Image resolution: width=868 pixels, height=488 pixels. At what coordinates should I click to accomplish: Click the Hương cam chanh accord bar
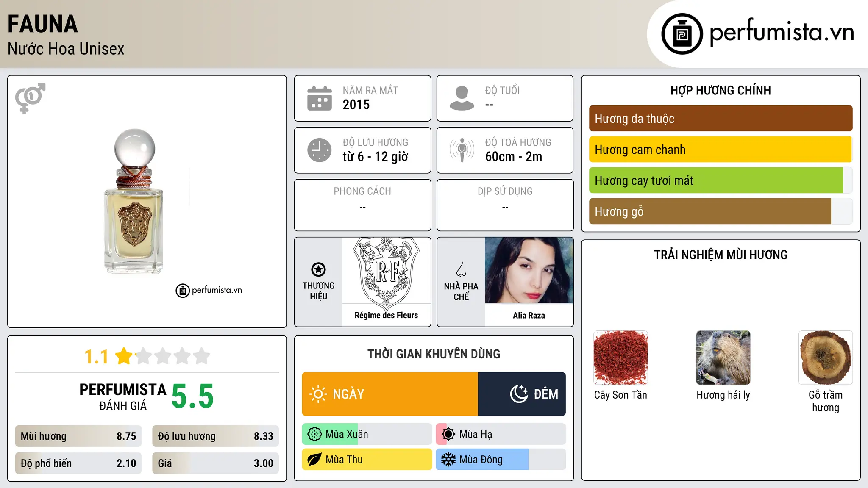coord(721,150)
